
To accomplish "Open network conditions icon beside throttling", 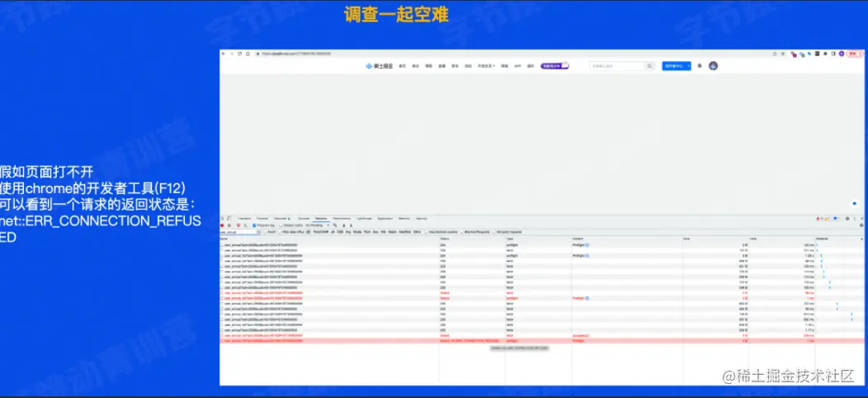I will [x=335, y=225].
